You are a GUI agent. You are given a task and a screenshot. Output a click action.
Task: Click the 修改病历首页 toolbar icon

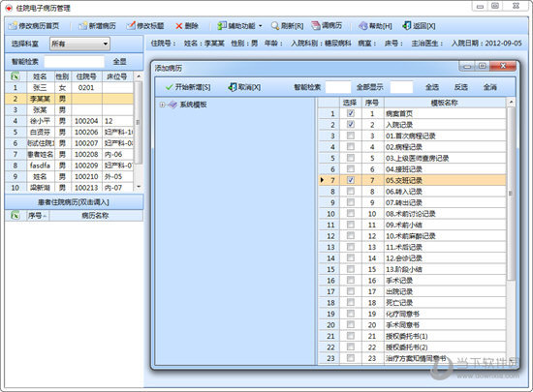(x=13, y=26)
